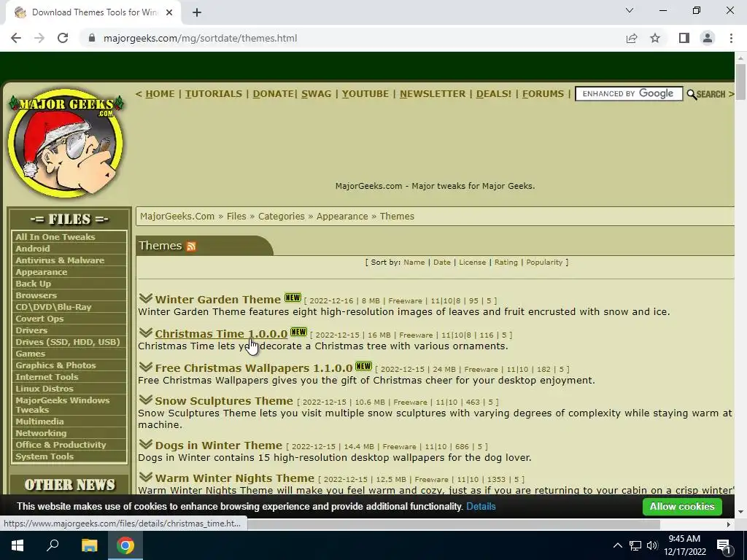Open the Warm Winter Nights Theme link
The width and height of the screenshot is (747, 560).
[234, 478]
